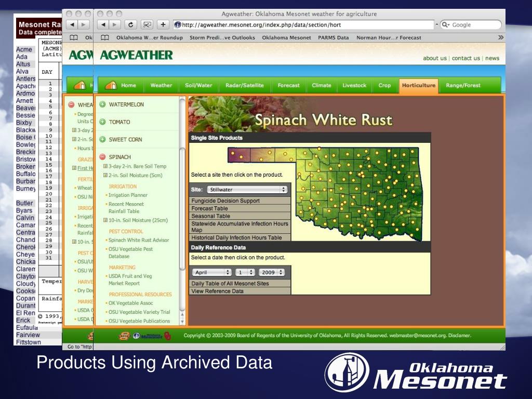Viewport: 532px width, 399px height.
Task: Expand the WATERMELON section
Action: click(x=126, y=104)
